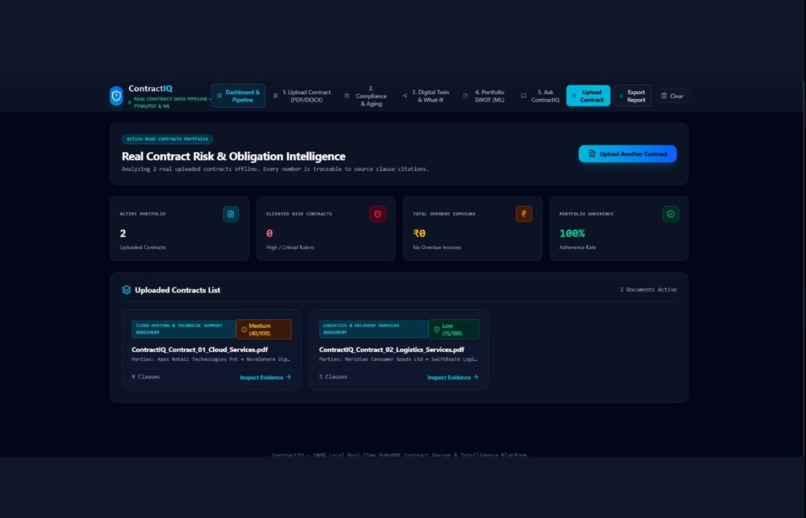Click the 5 Clauses label on Logistics card
This screenshot has height=518, width=806.
(333, 377)
